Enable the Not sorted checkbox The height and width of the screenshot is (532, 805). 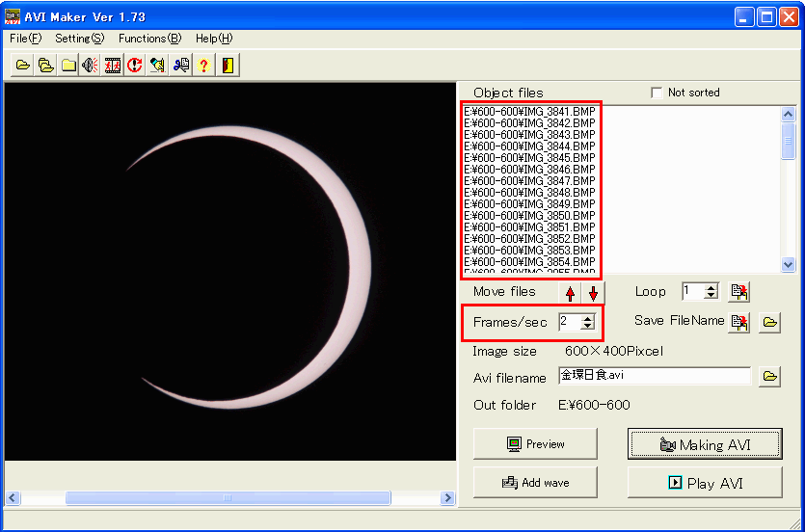(x=657, y=93)
